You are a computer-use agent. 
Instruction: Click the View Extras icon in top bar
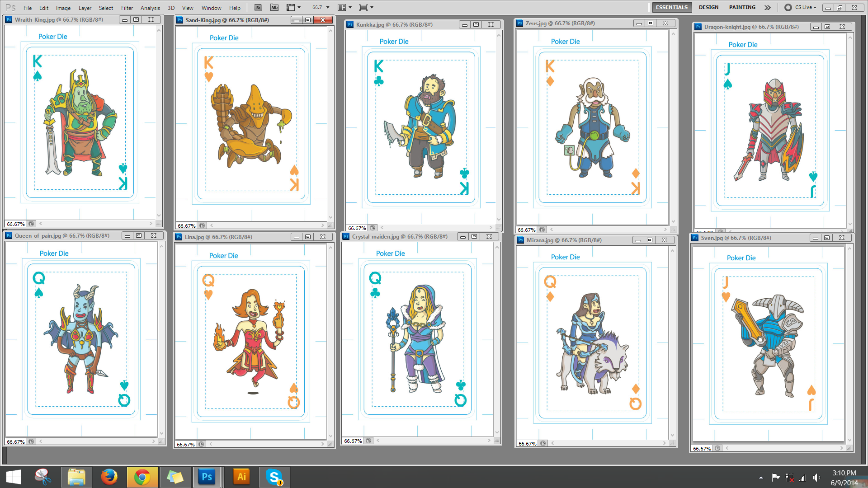click(x=291, y=7)
